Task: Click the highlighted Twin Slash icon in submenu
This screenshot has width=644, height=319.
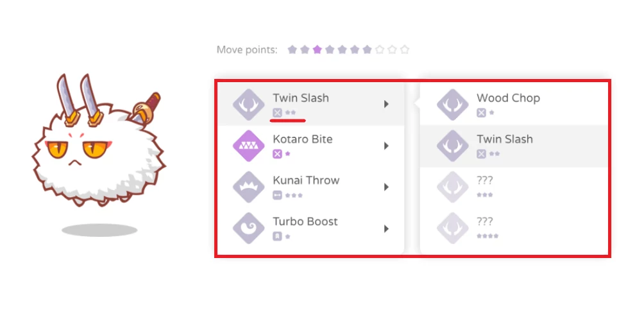Action: click(x=453, y=146)
